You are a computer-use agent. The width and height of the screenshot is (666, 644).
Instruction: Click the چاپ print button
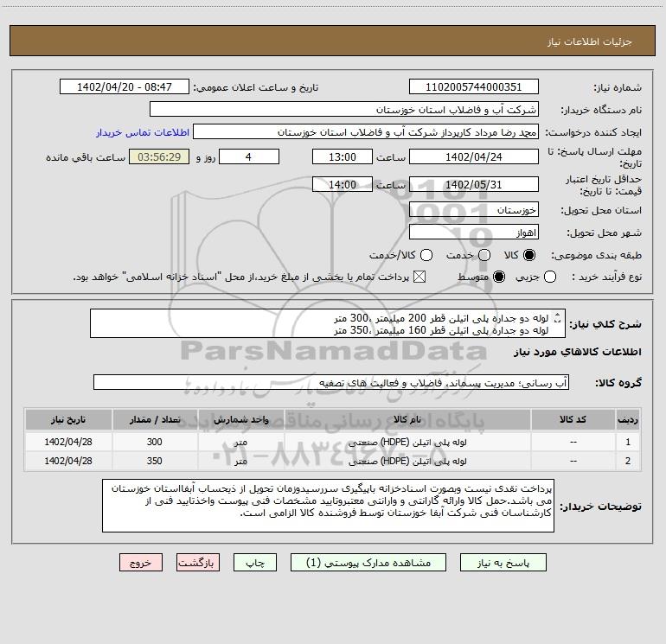tap(255, 563)
